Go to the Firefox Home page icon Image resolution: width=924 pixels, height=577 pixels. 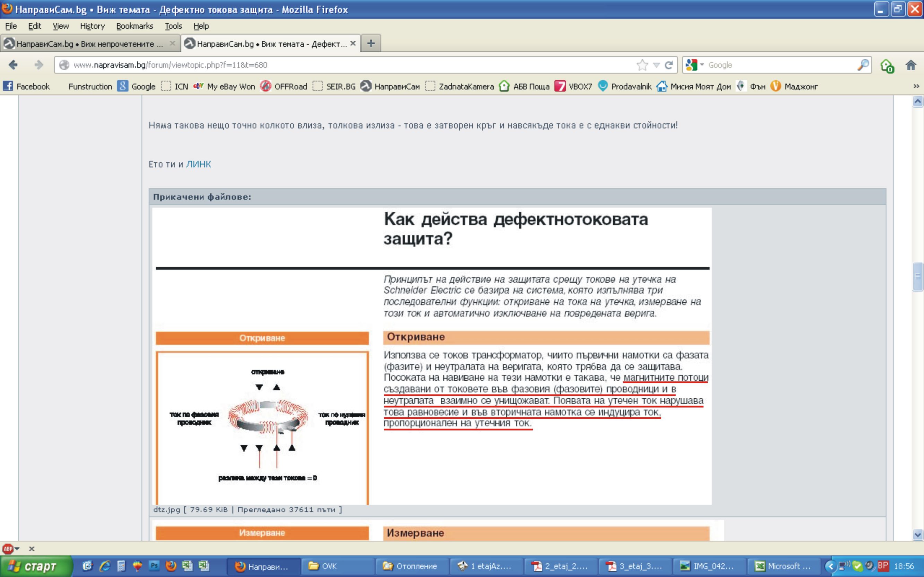[x=910, y=65]
